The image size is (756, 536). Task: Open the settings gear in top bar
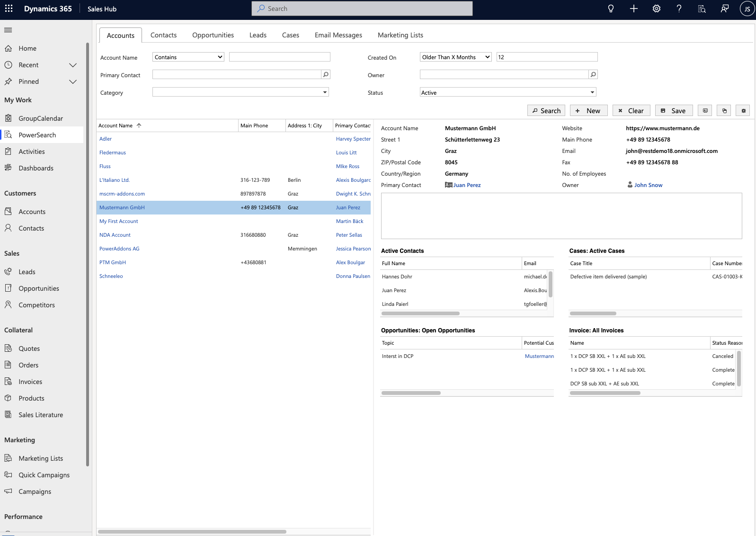click(x=656, y=9)
